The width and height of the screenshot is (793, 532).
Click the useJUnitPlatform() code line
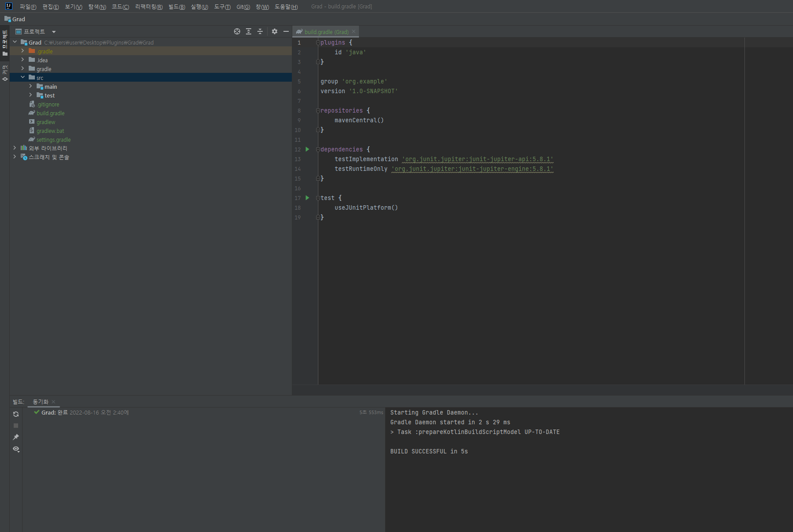click(366, 208)
